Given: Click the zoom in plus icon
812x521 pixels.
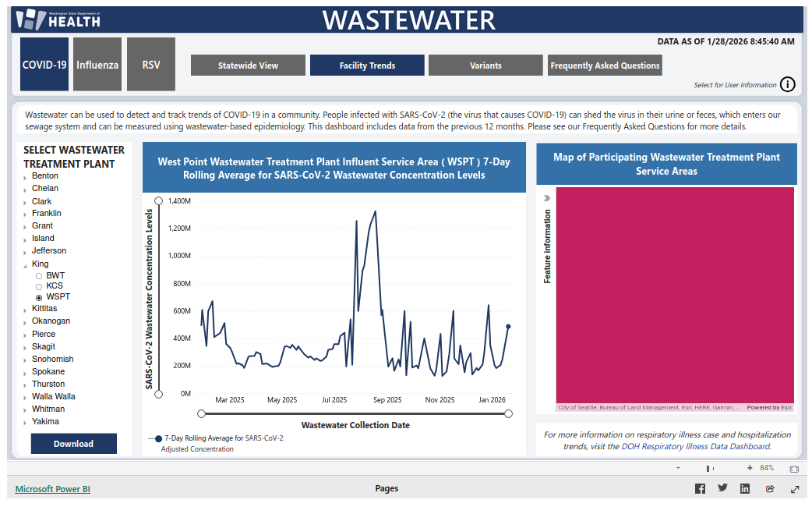Looking at the screenshot, I should pyautogui.click(x=750, y=468).
